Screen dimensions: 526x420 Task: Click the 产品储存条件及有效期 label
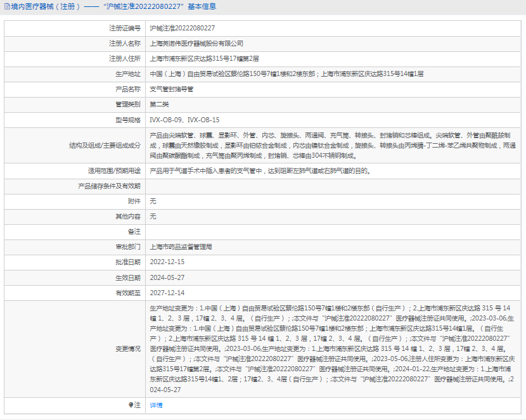[x=109, y=186]
